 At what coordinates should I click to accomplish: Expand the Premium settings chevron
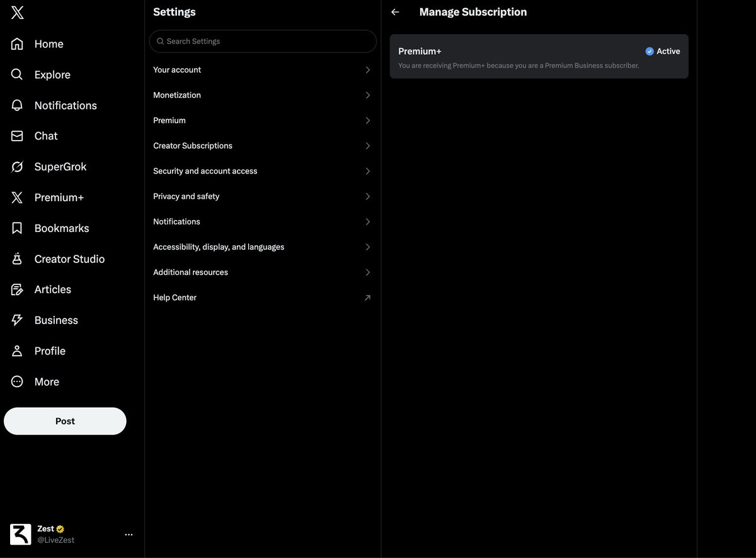[368, 120]
